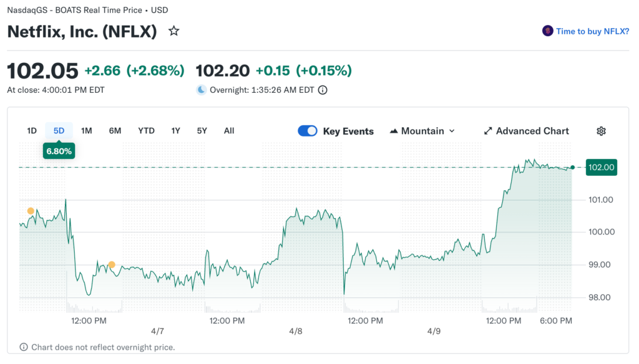The height and width of the screenshot is (364, 639).
Task: Click the overnight moon icon
Action: click(x=202, y=90)
